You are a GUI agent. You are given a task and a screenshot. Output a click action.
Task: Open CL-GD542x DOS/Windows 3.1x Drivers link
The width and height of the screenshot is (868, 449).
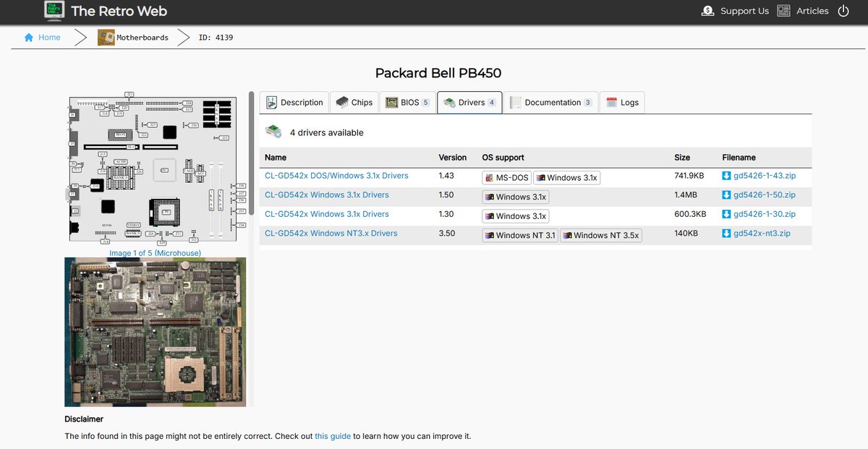[x=336, y=176]
